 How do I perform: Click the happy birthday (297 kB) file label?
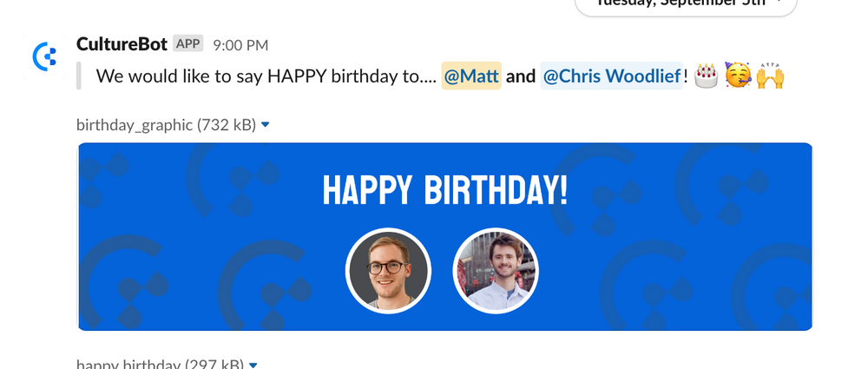pyautogui.click(x=160, y=365)
